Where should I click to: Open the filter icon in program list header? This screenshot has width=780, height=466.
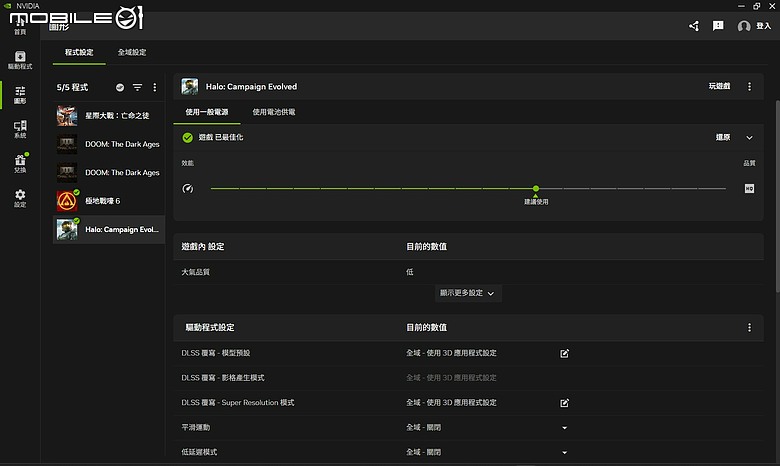click(137, 87)
